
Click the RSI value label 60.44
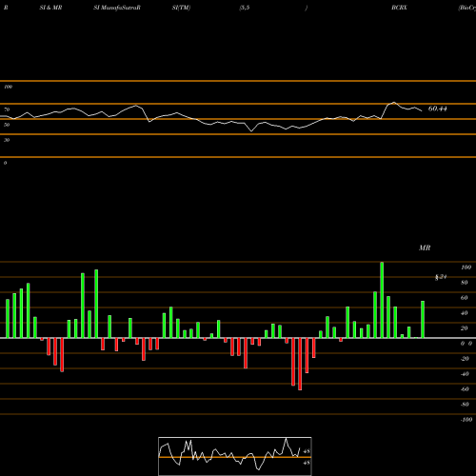pos(438,109)
